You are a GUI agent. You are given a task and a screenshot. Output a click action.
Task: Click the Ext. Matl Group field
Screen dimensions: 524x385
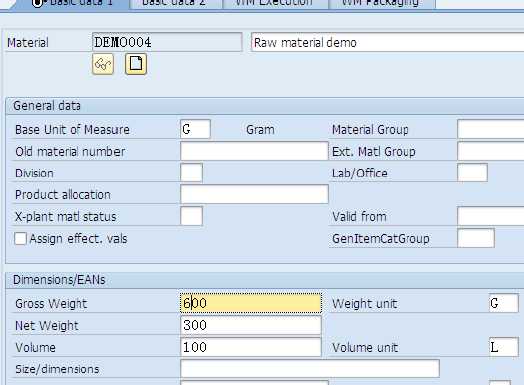(491, 151)
